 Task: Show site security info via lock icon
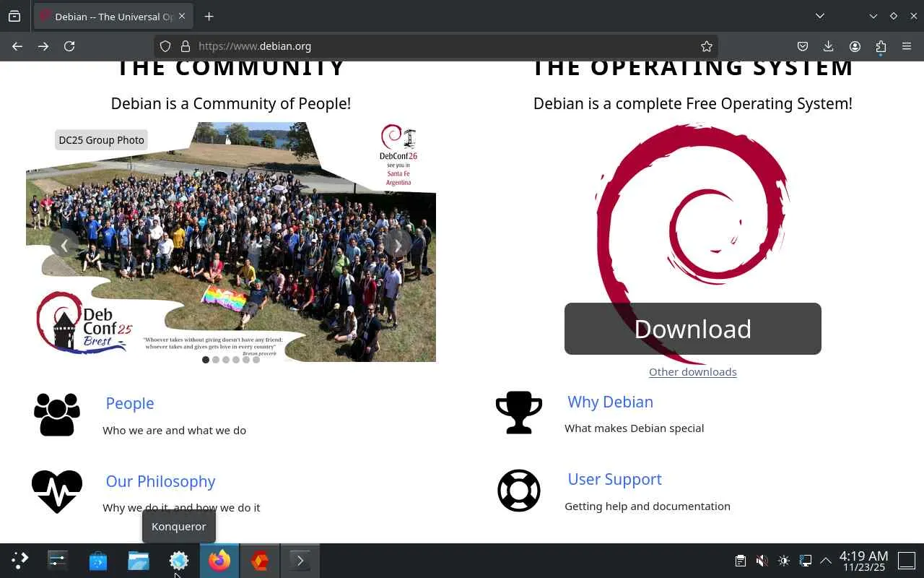[186, 46]
